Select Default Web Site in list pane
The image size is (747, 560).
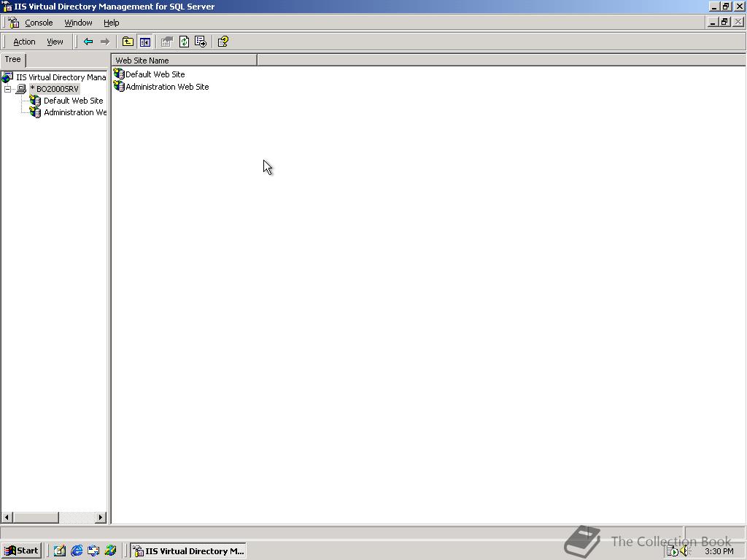tap(155, 74)
